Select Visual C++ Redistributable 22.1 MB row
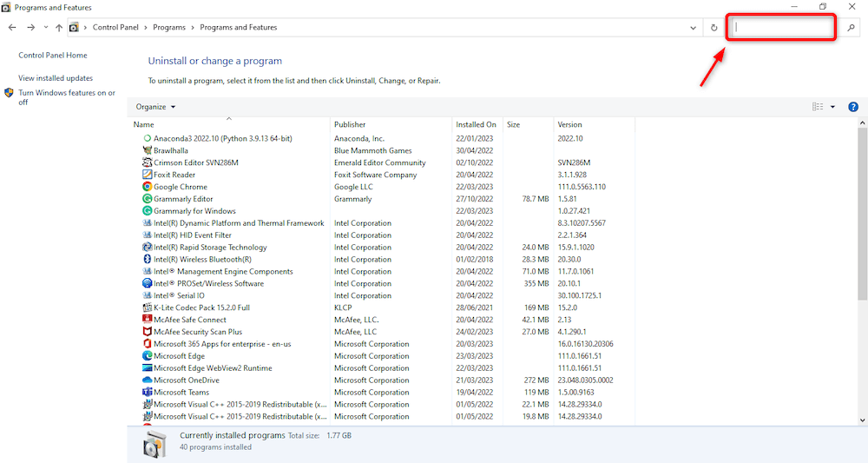This screenshot has height=463, width=868. 383,404
